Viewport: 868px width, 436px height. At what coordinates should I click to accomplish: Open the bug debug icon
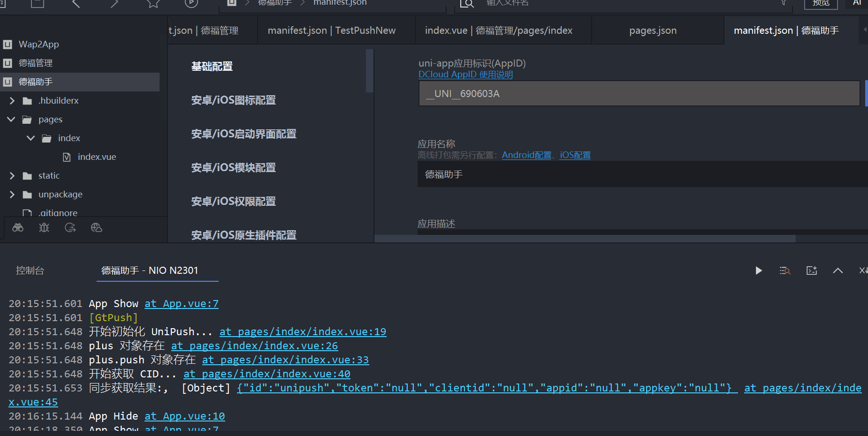(x=44, y=228)
